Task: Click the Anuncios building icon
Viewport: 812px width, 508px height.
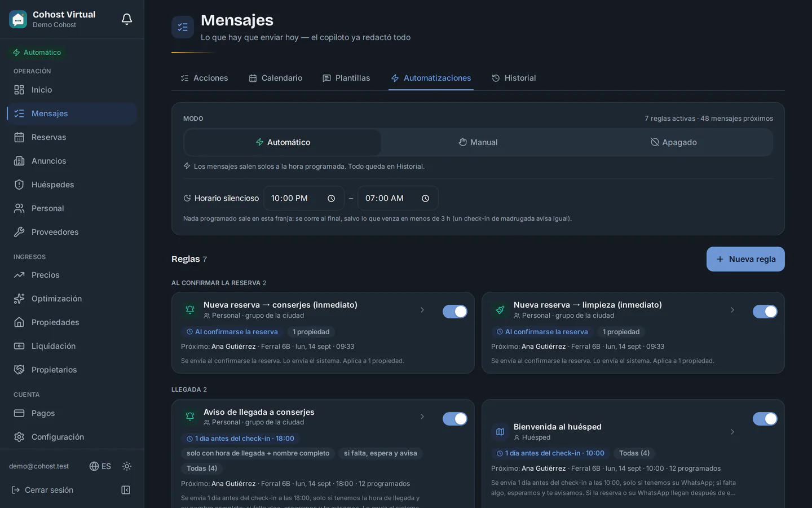Action: coord(19,161)
